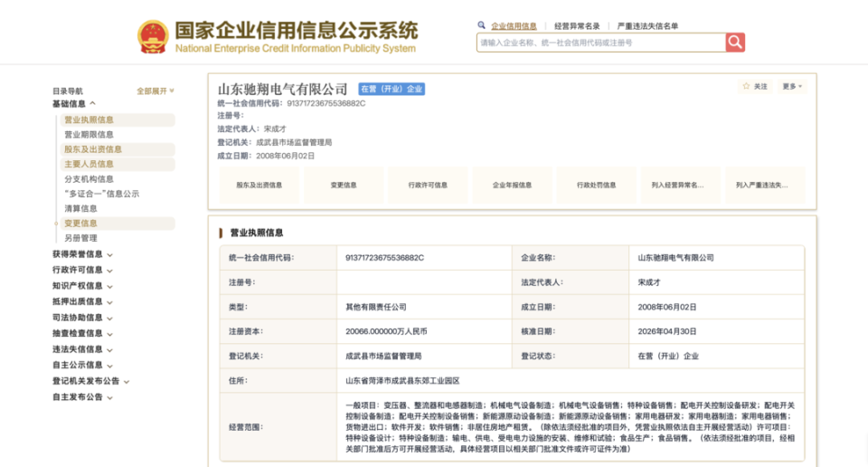Select the 企业信用信息 search tab
The width and height of the screenshot is (868, 467).
(x=514, y=26)
